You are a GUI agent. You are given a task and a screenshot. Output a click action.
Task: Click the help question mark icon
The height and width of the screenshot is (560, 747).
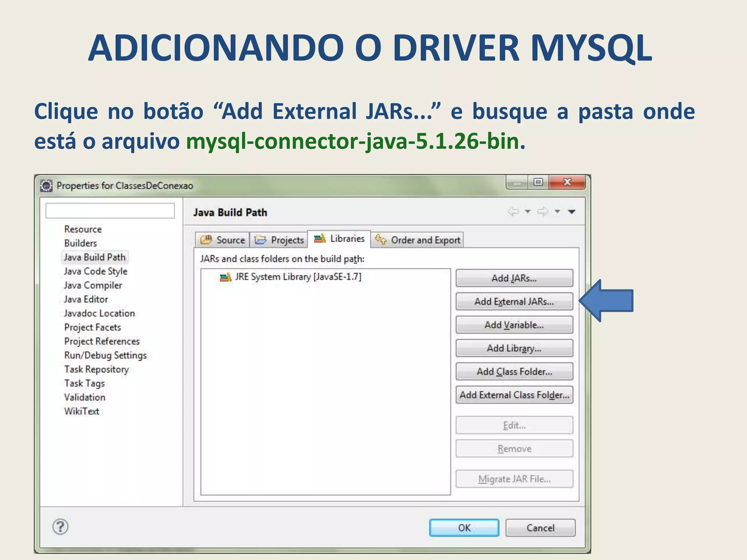[60, 527]
